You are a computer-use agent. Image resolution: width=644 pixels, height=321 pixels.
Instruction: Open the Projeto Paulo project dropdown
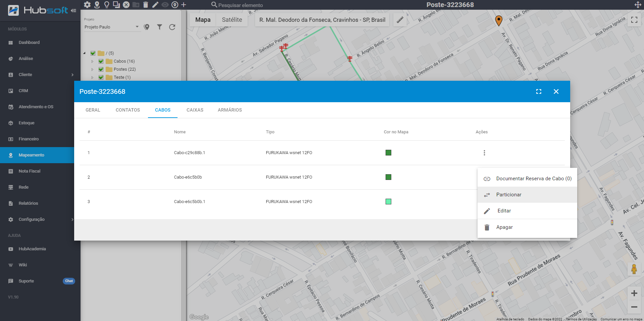coord(112,27)
